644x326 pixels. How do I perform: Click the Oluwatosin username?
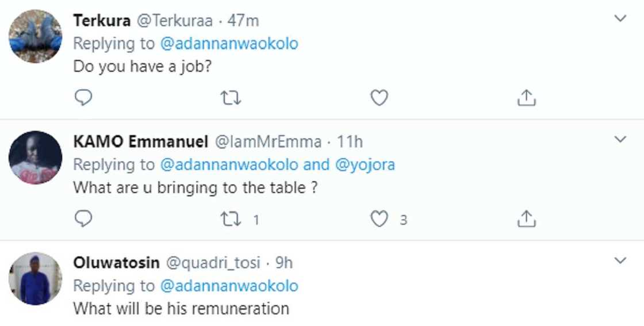[117, 263]
